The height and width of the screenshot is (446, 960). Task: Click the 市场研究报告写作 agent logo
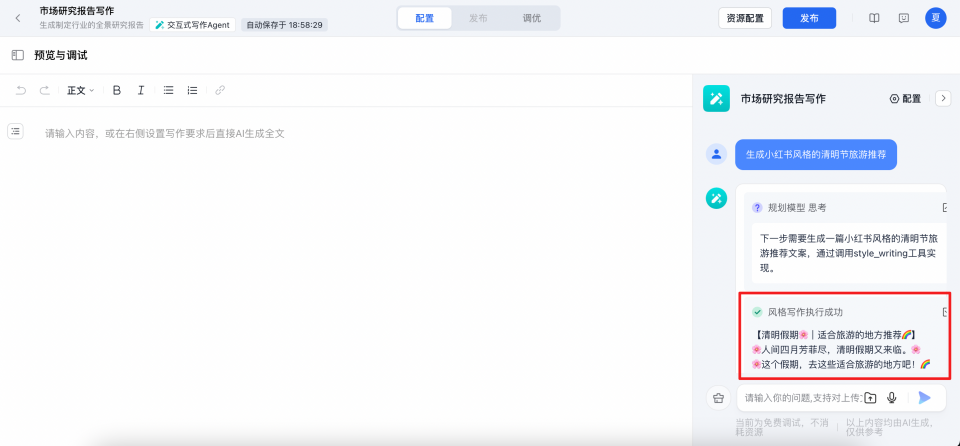pyautogui.click(x=716, y=99)
